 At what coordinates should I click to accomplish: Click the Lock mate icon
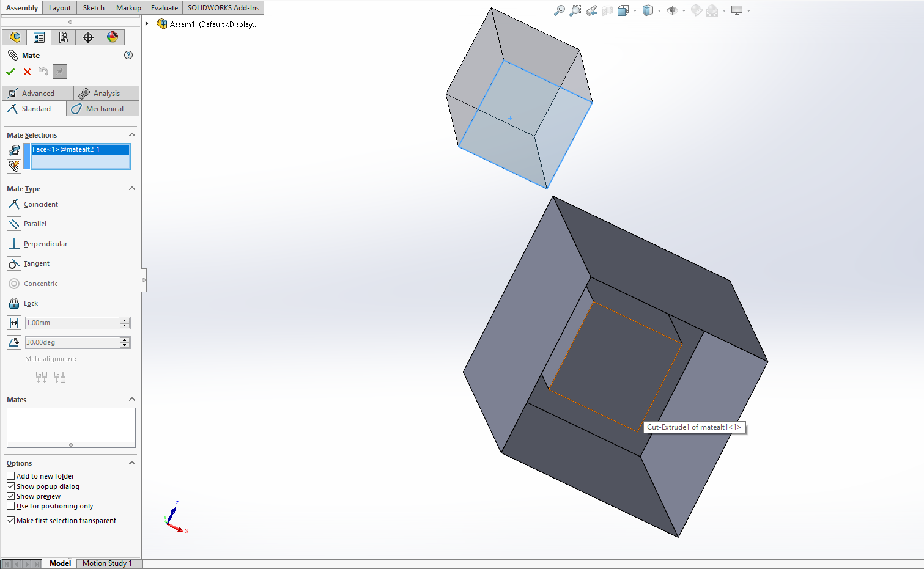[x=14, y=303]
